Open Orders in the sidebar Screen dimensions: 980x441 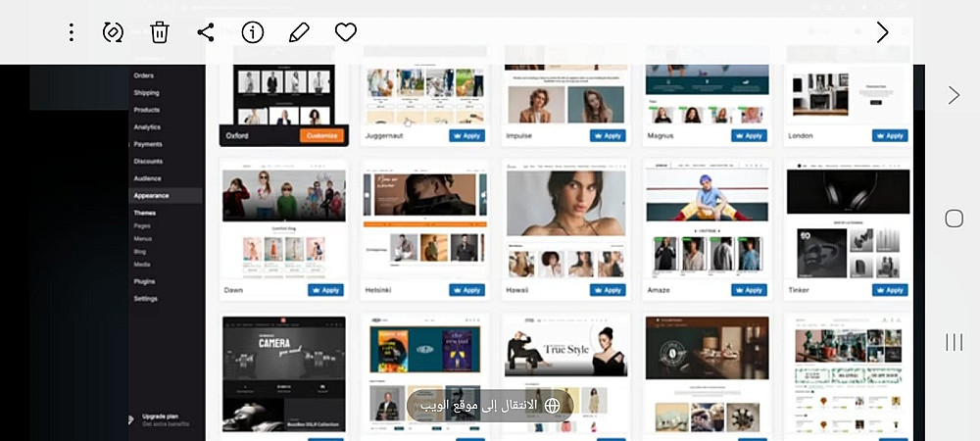point(144,75)
